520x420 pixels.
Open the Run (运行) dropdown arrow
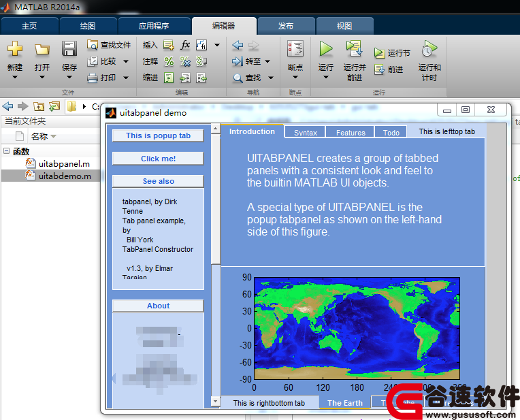click(x=326, y=78)
